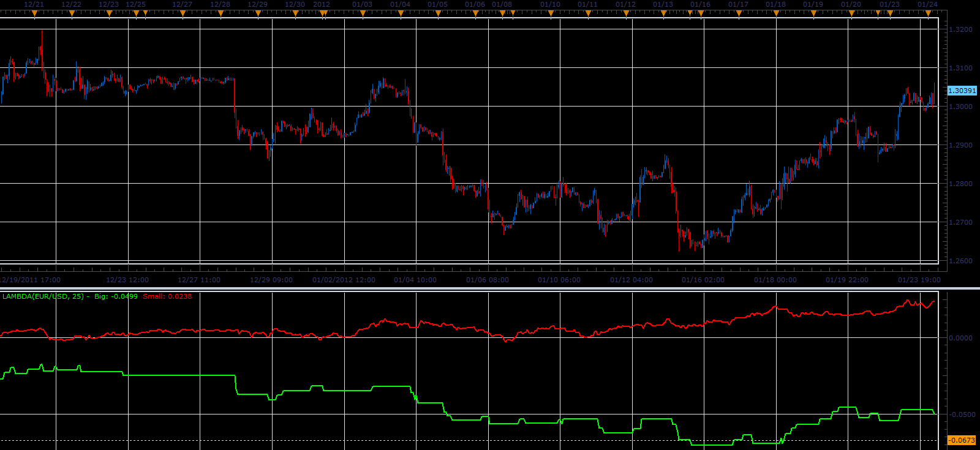Select the orange marker under 01/19

coord(813,13)
